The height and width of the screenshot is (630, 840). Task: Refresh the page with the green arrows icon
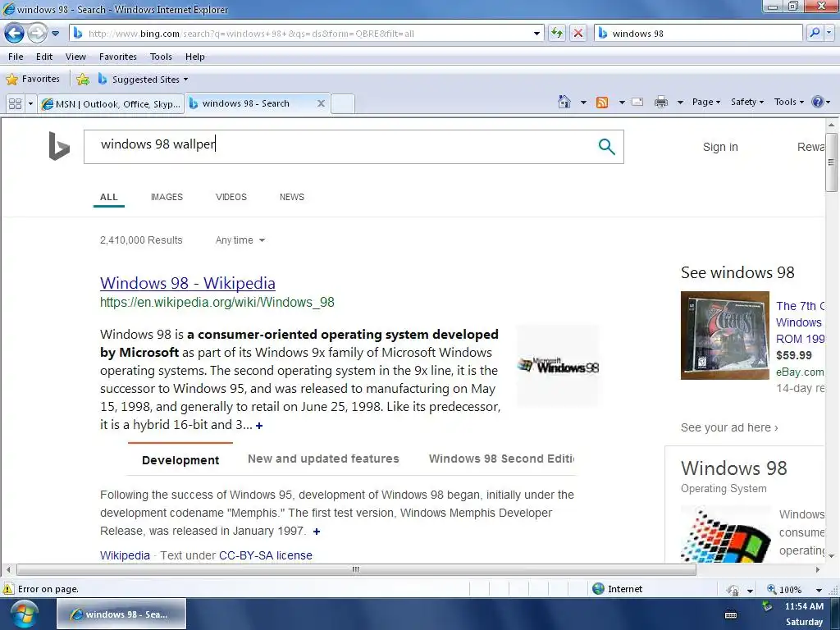coord(557,33)
